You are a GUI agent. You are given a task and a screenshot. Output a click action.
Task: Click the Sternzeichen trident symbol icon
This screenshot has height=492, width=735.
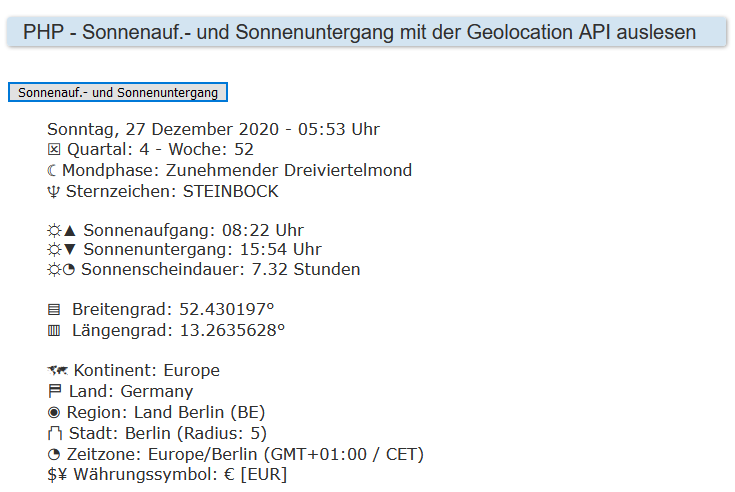54,192
